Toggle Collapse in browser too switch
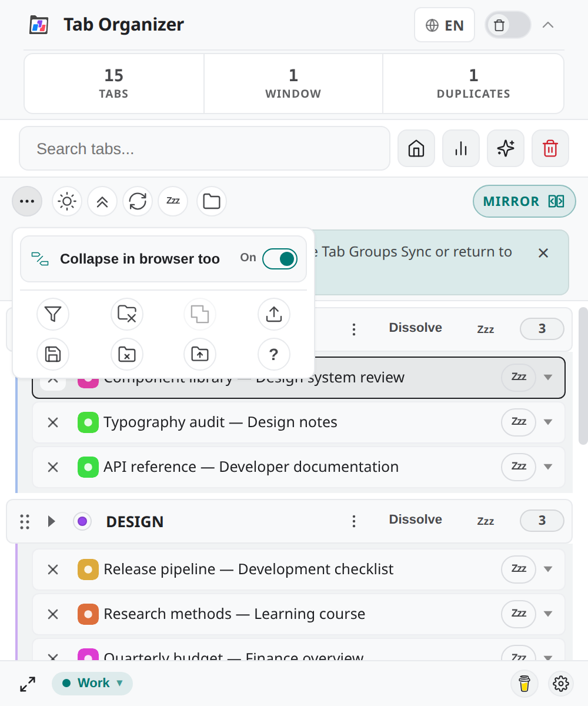 280,259
